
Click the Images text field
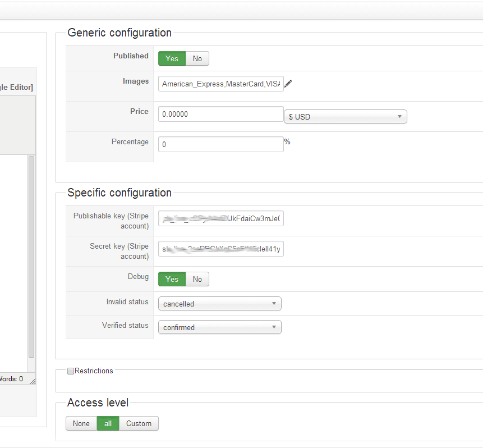220,84
